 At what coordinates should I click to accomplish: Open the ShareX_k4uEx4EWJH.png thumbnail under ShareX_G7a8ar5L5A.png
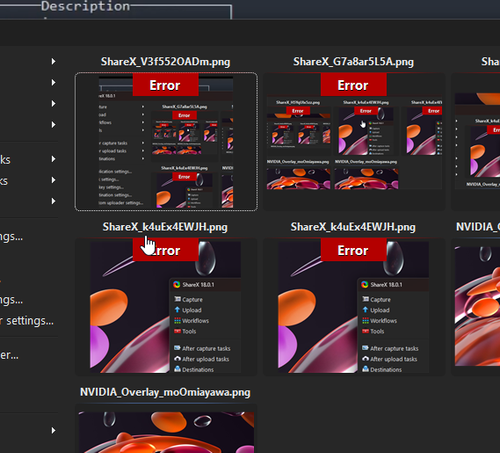point(354,307)
